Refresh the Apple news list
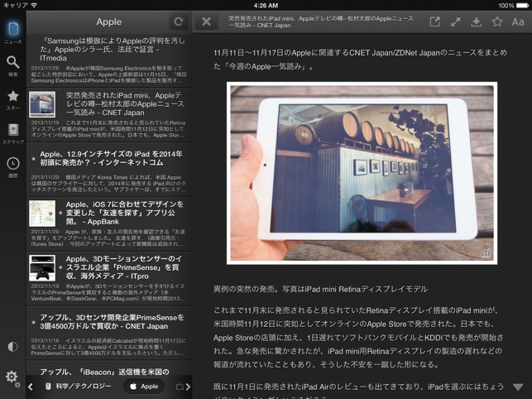 [179, 22]
